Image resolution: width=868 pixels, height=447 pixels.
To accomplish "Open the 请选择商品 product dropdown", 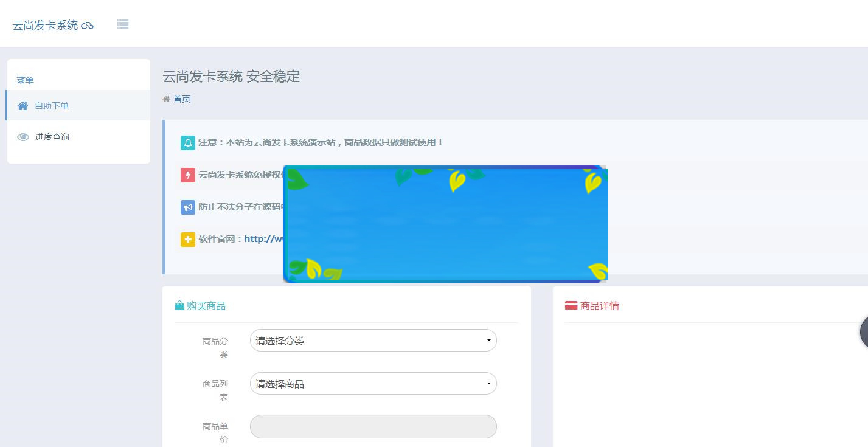I will click(x=373, y=384).
